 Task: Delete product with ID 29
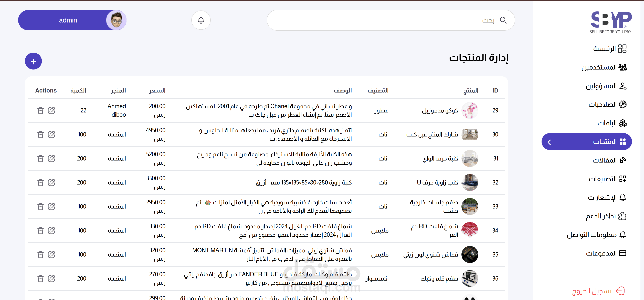coord(40,111)
